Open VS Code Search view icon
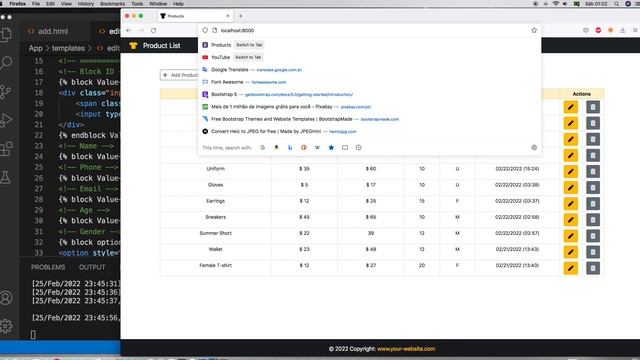The height and width of the screenshot is (360, 640). tap(6, 62)
